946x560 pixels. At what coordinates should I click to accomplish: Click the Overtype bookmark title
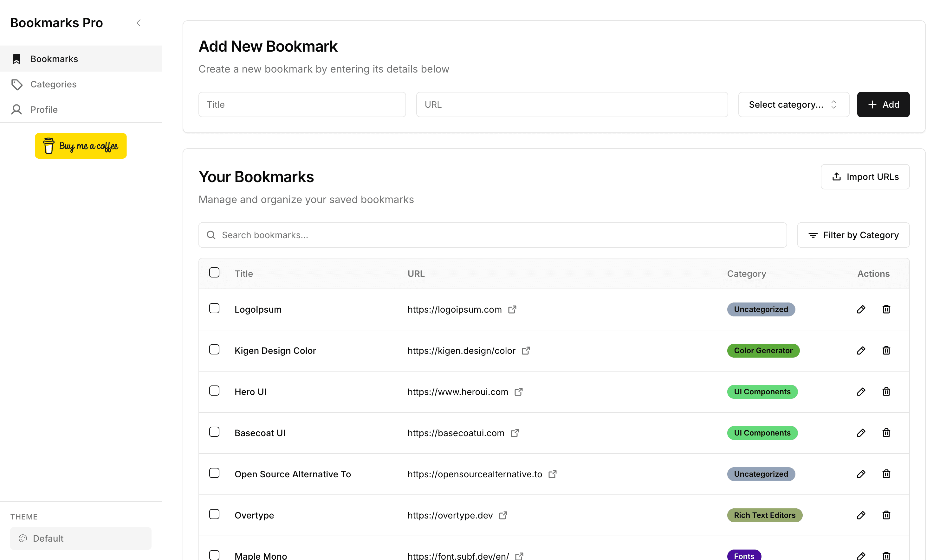pos(254,515)
